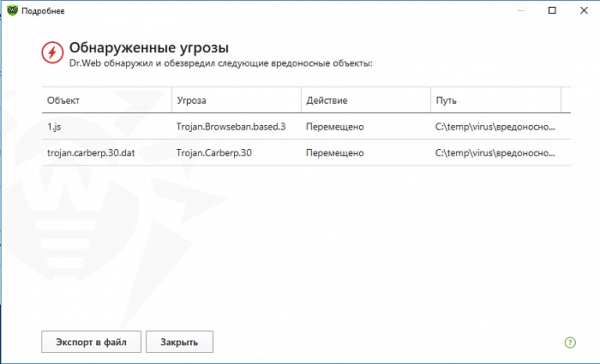The image size is (600, 364).
Task: Click the file path of trojan.carberp.30.dat
Action: (x=494, y=152)
